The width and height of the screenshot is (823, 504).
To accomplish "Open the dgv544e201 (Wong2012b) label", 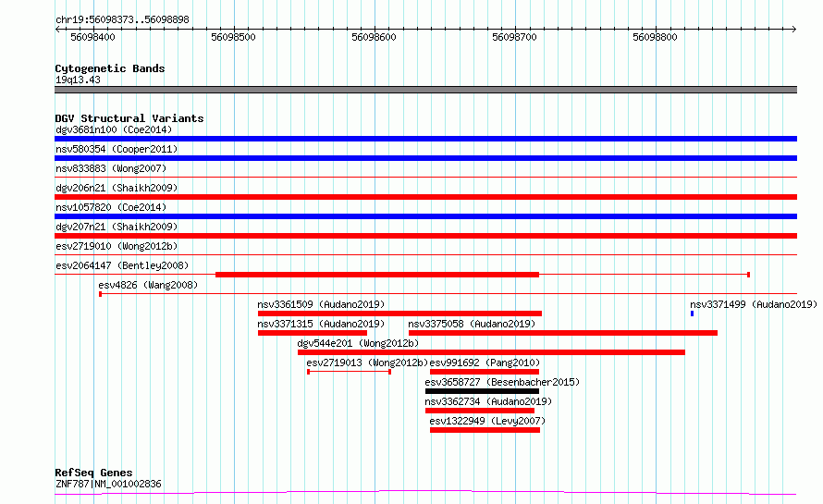I will point(358,343).
